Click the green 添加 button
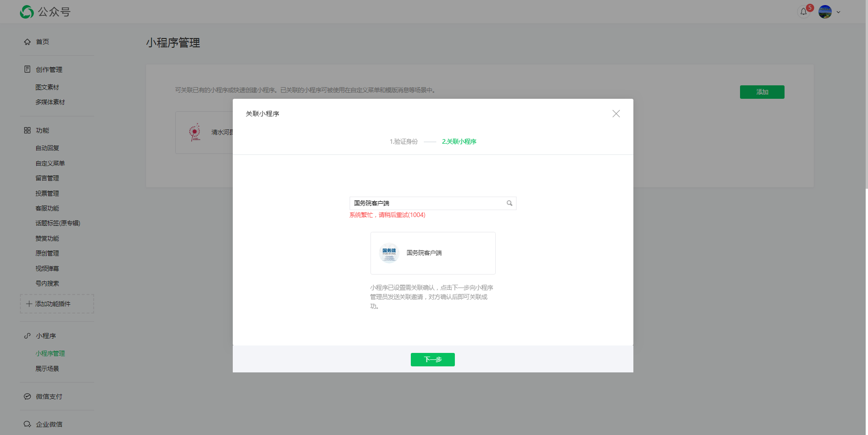The height and width of the screenshot is (435, 868). tap(762, 92)
